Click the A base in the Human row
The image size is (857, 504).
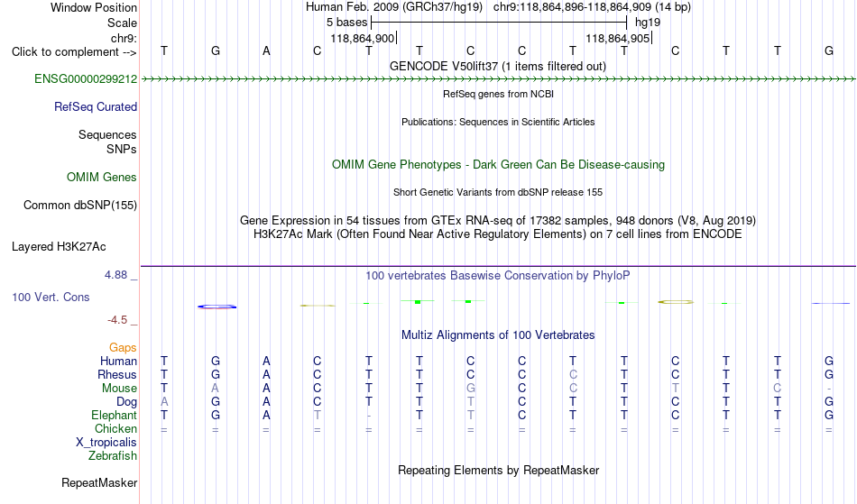pos(266,362)
